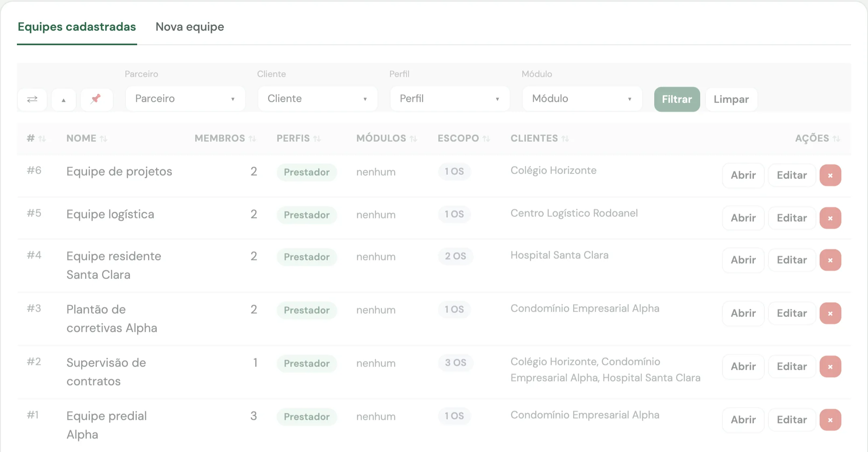Click the up triangle collapse icon

pyautogui.click(x=64, y=99)
